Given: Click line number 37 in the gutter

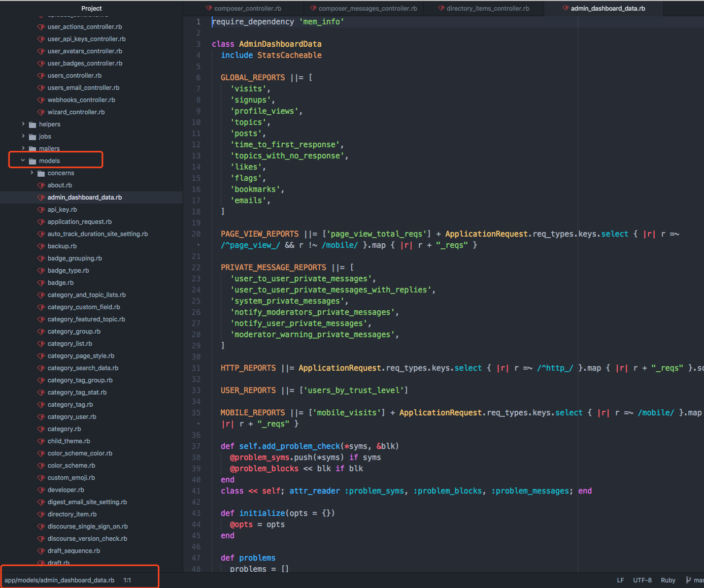Looking at the screenshot, I should 196,446.
